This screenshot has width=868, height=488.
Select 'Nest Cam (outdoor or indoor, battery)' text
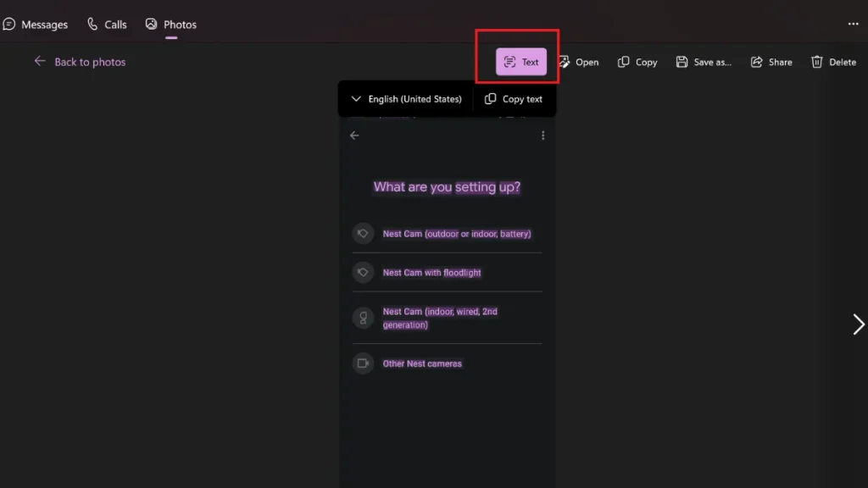pos(457,234)
